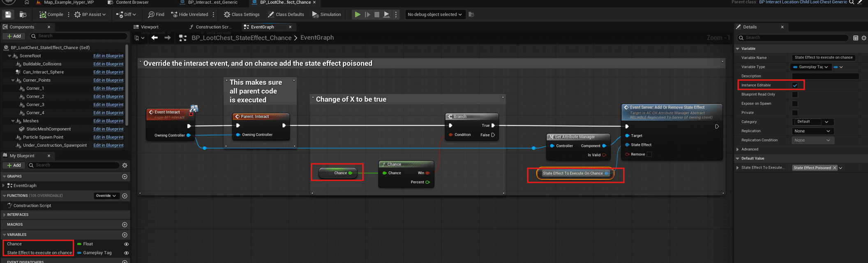
Task: Start Simulation from the toolbar
Action: pyautogui.click(x=327, y=14)
